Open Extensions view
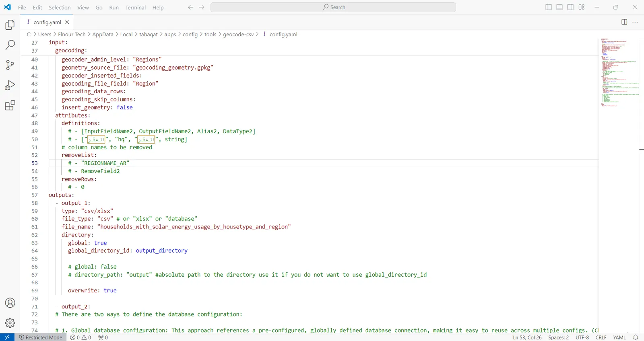This screenshot has width=644, height=341. (x=10, y=105)
